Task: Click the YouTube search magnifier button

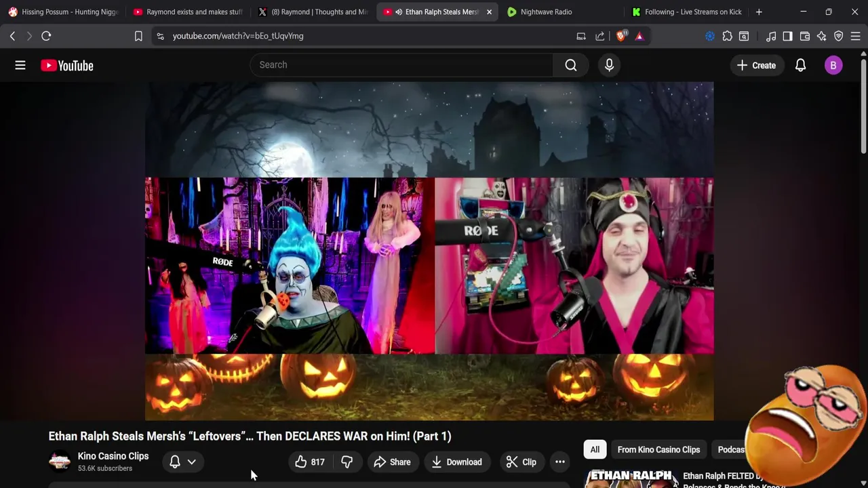Action: click(x=571, y=65)
